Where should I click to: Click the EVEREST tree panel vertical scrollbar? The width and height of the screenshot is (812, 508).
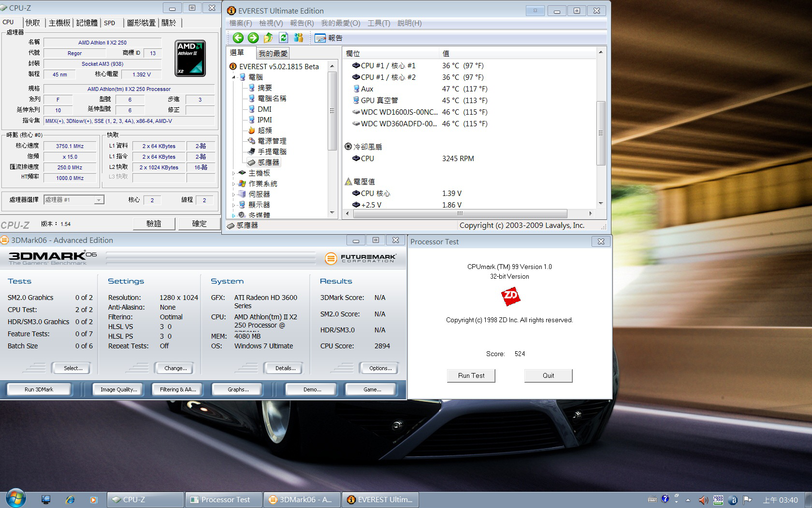tap(332, 111)
